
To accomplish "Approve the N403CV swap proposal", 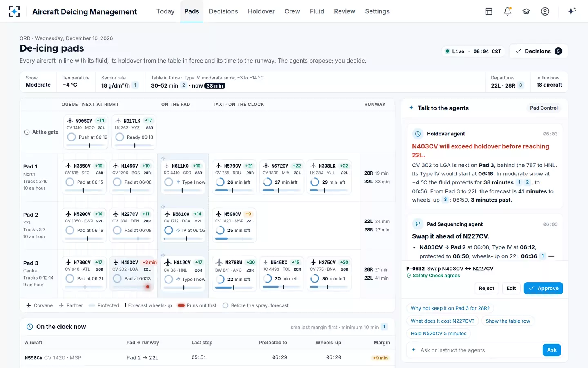I will [x=543, y=288].
